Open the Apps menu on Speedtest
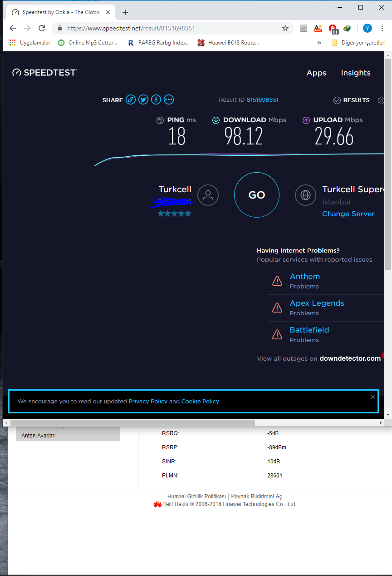 click(x=316, y=73)
